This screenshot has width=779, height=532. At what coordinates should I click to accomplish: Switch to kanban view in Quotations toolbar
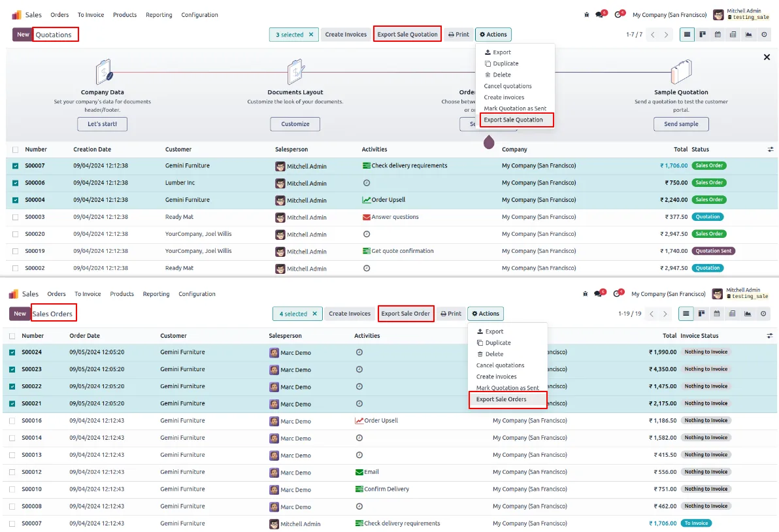(703, 34)
